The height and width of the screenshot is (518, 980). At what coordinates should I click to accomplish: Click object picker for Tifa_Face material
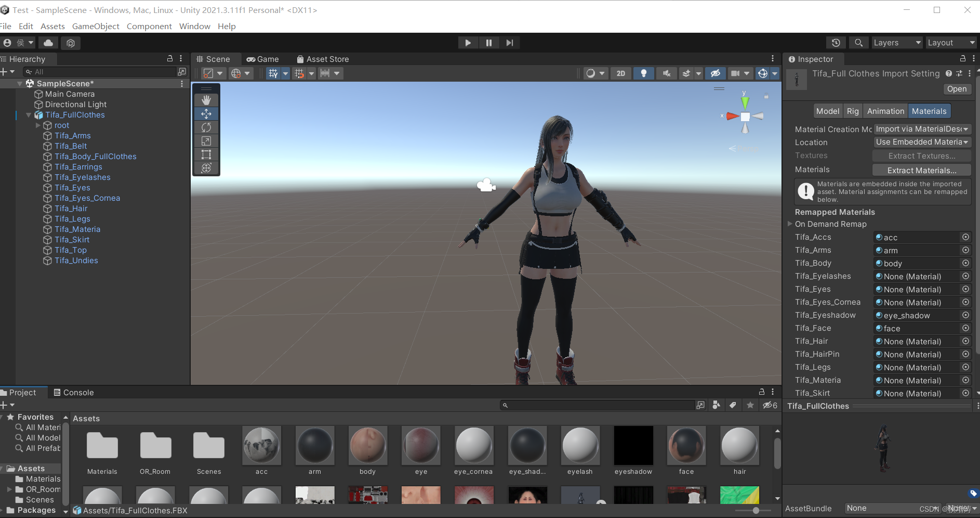[x=965, y=328]
